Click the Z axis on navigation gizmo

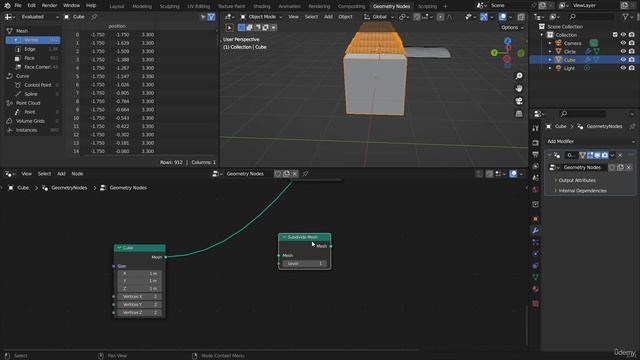[507, 41]
